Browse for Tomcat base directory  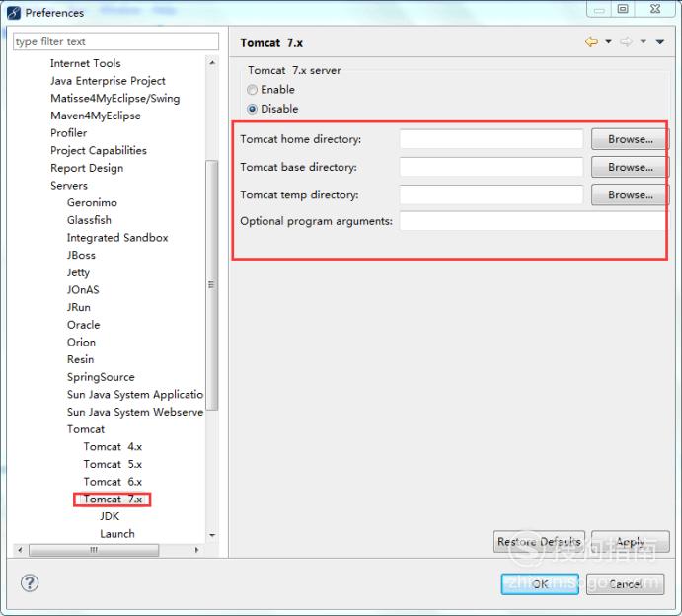630,167
